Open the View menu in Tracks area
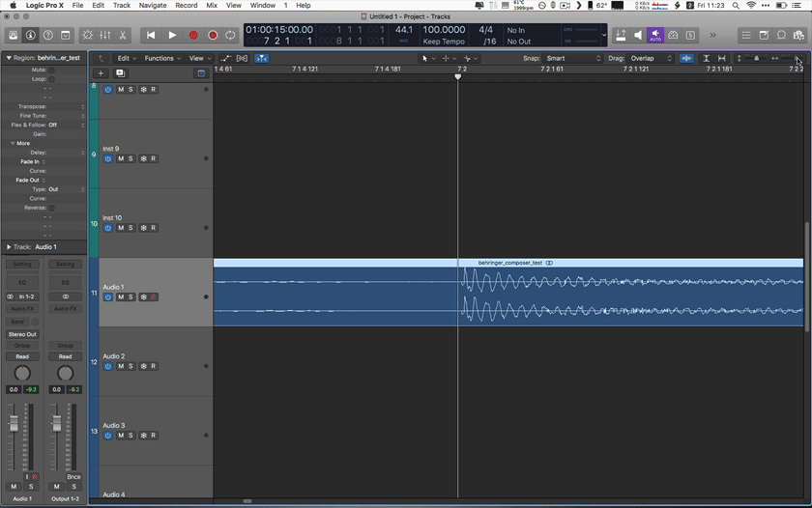 [200, 59]
